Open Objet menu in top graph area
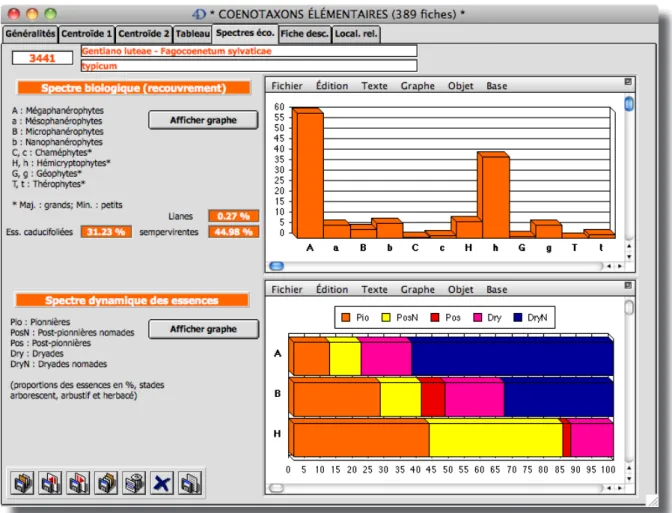Viewport: 672px width, 513px height. 461,86
